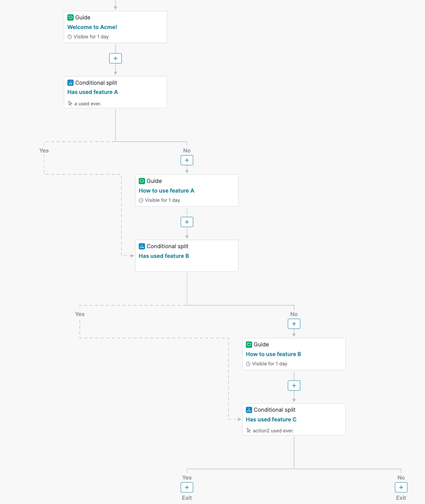Open the Has used feature A split

(115, 92)
